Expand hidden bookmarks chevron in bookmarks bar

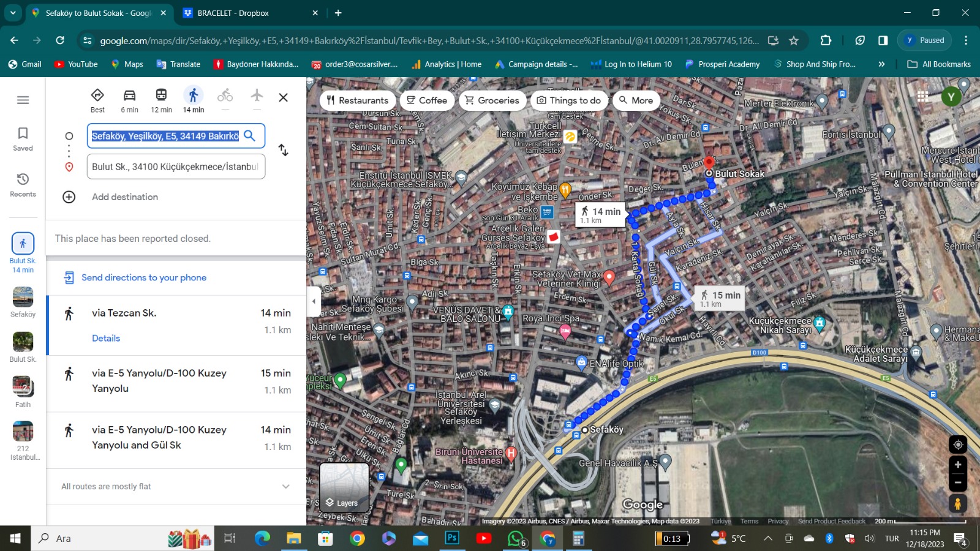point(881,64)
